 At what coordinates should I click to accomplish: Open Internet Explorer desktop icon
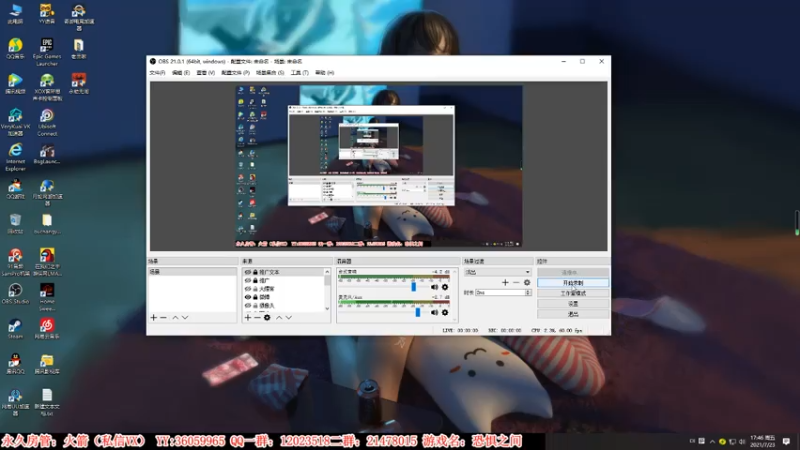pyautogui.click(x=15, y=157)
